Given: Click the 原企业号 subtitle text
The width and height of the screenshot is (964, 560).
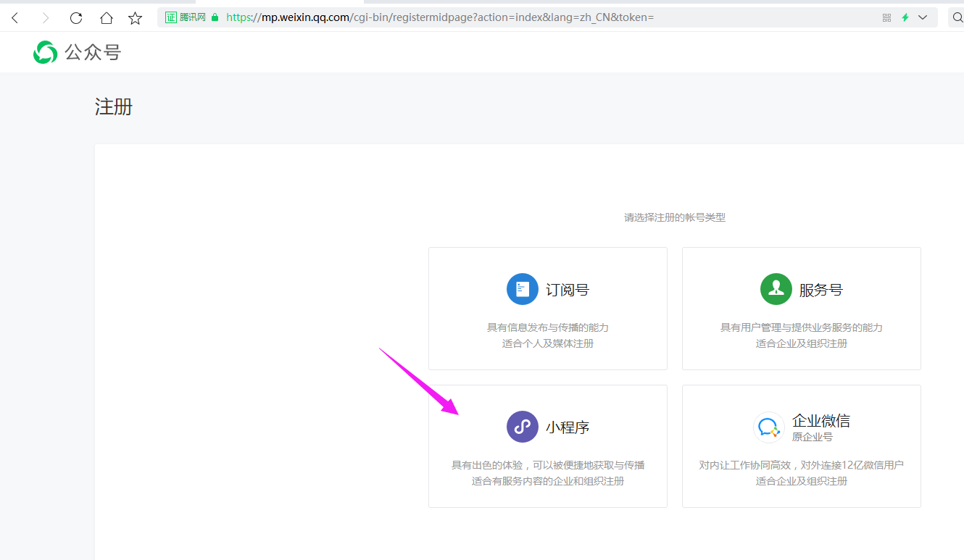Looking at the screenshot, I should (813, 437).
